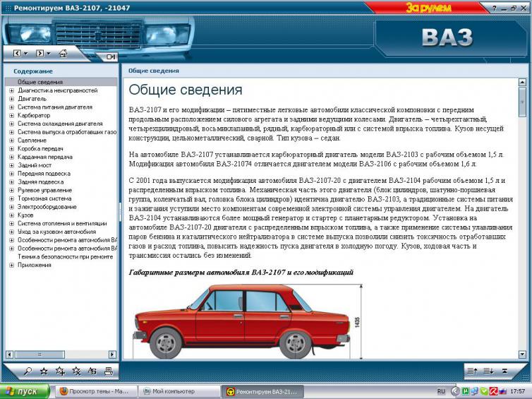Switch to Мой компьютер taskbar button
The width and height of the screenshot is (532, 399).
point(179,391)
